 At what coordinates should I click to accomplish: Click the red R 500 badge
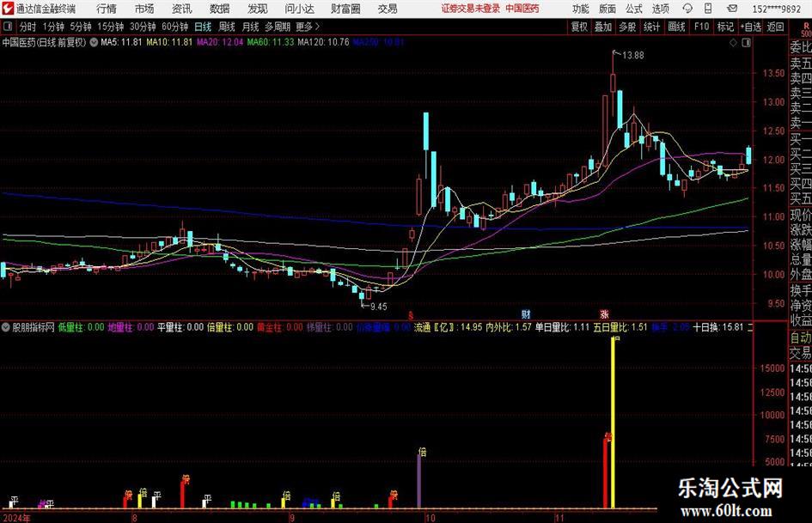point(806,29)
